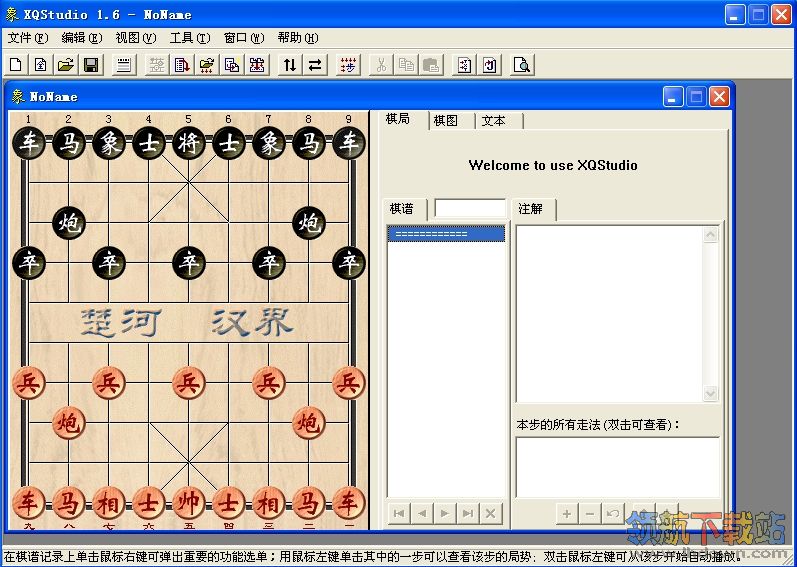Click the scissors Cut toolbar icon

(381, 65)
